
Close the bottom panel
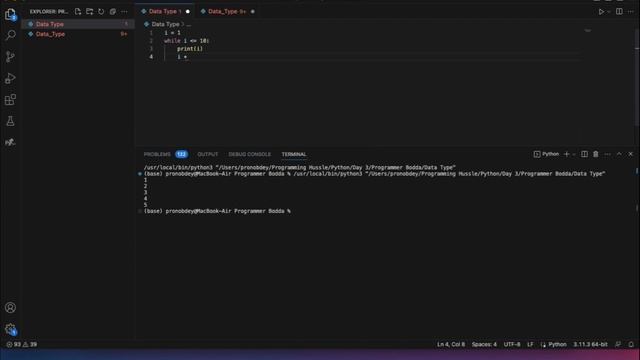click(631, 154)
